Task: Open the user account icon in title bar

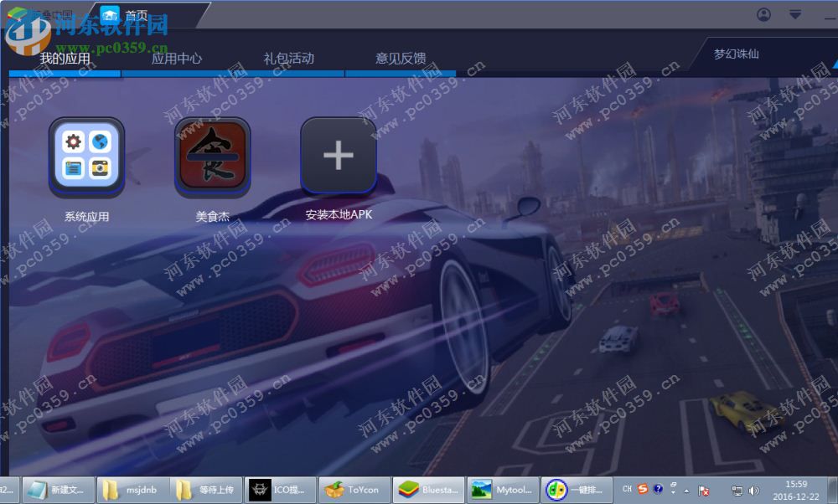Action: tap(763, 14)
